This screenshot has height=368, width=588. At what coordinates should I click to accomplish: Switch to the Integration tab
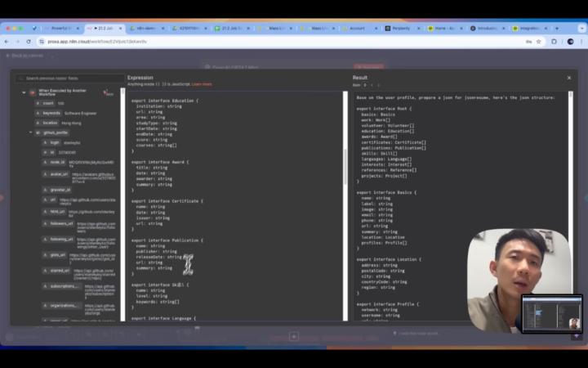tap(529, 28)
